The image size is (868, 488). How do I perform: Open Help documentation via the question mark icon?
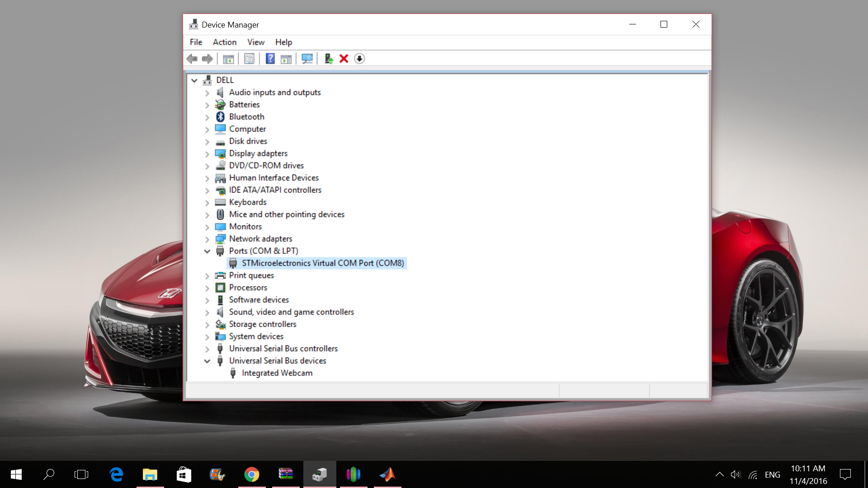(270, 59)
